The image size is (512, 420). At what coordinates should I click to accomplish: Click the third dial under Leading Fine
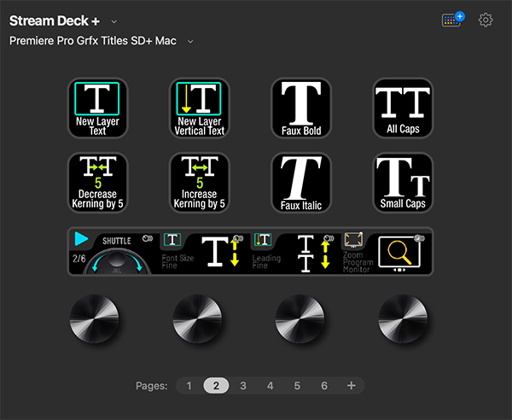[300, 318]
